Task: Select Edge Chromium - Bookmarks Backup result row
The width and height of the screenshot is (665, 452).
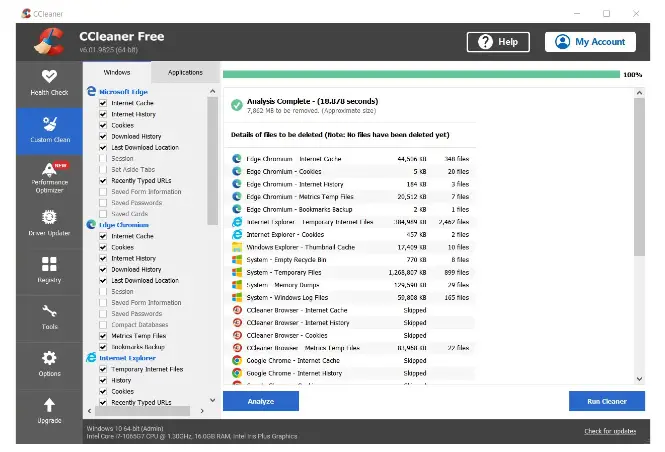Action: click(x=350, y=209)
